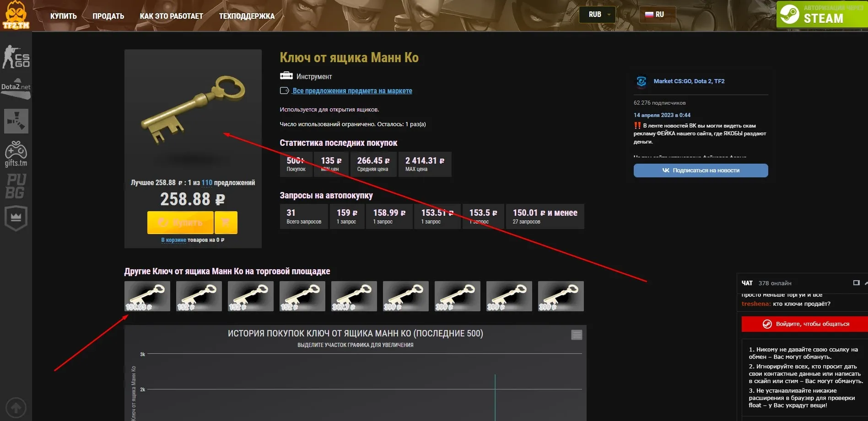Open the PUBG sidebar icon
Screen dimensions: 868x421
click(16, 186)
